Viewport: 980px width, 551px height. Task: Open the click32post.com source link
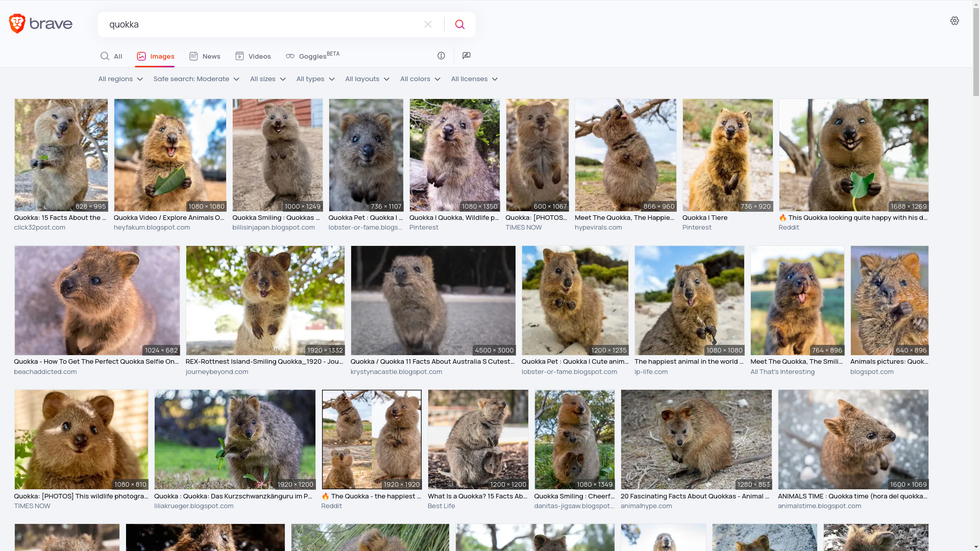point(40,228)
